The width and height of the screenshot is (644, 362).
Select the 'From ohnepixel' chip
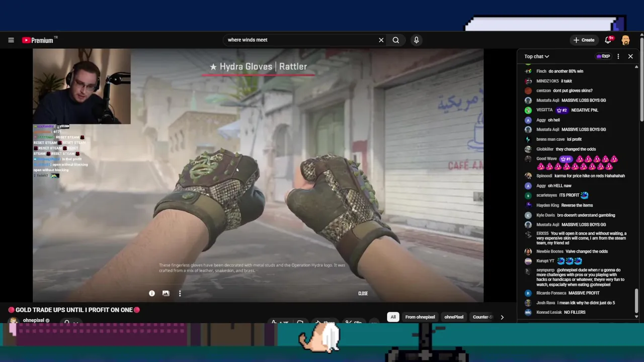[x=420, y=317]
